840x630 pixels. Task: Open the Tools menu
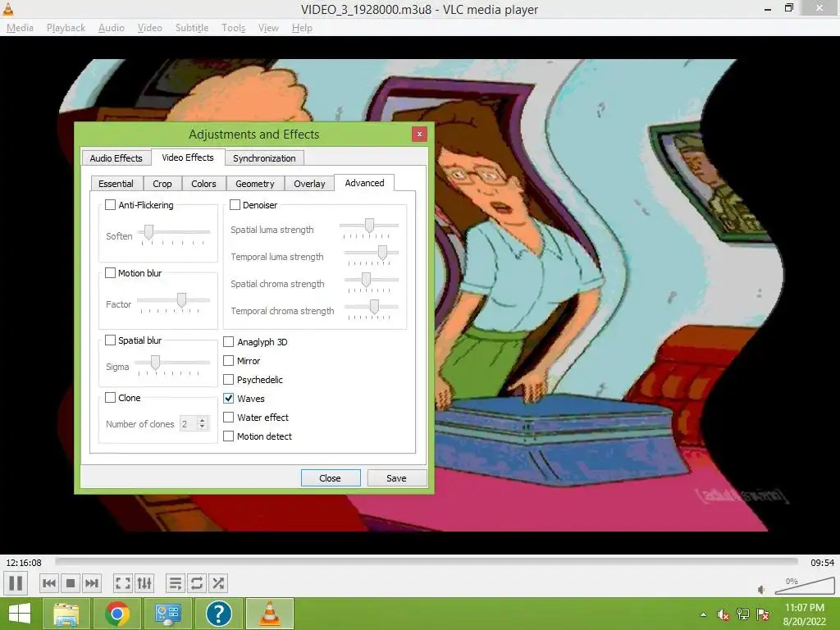pos(234,27)
